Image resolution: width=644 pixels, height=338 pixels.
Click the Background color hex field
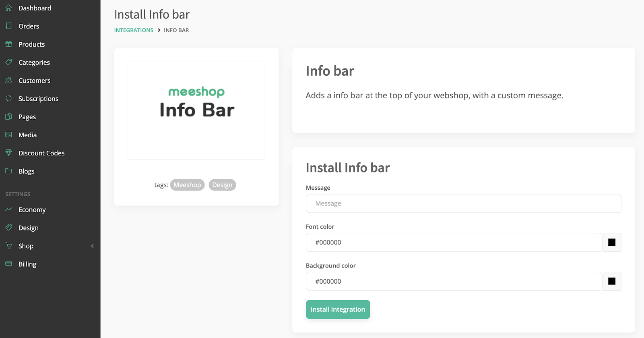point(454,281)
